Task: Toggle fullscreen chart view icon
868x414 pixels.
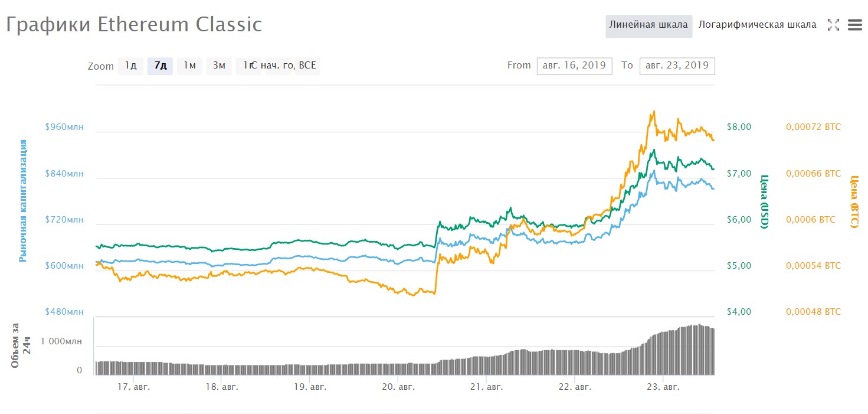Action: tap(833, 25)
